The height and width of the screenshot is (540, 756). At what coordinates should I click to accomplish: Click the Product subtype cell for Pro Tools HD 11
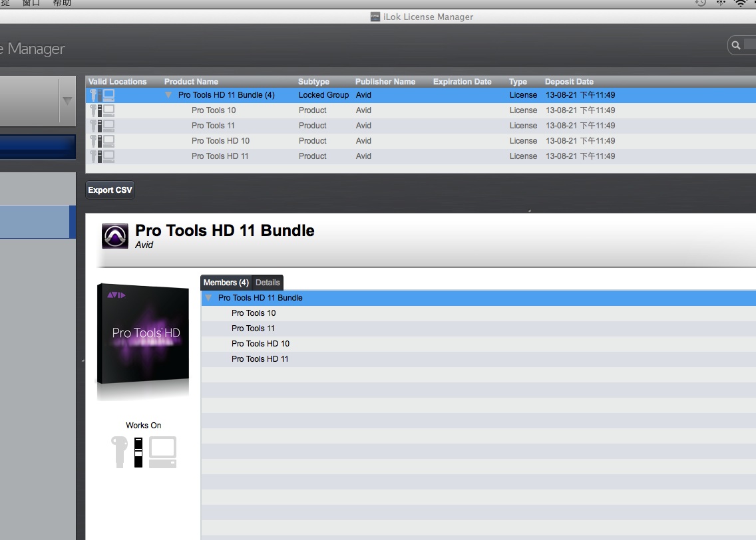pos(312,156)
